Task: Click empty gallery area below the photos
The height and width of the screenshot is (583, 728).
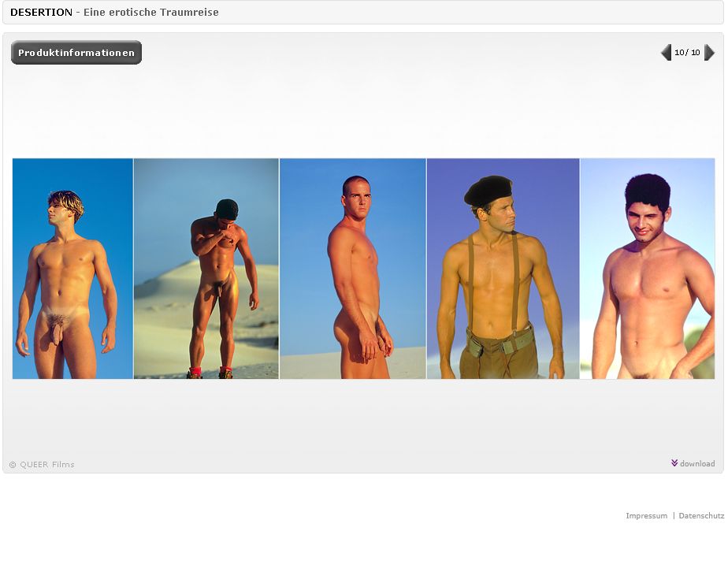Action: [362, 418]
